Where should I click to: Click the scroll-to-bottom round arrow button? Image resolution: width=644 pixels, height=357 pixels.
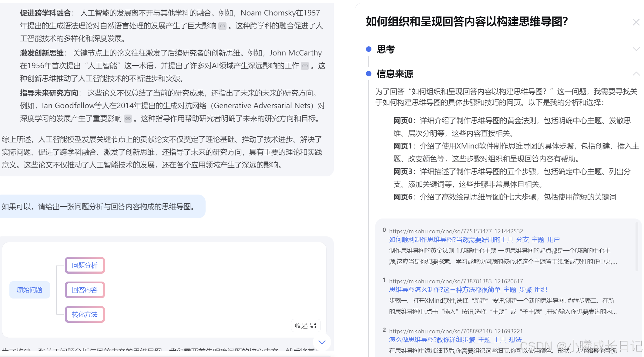click(x=322, y=342)
